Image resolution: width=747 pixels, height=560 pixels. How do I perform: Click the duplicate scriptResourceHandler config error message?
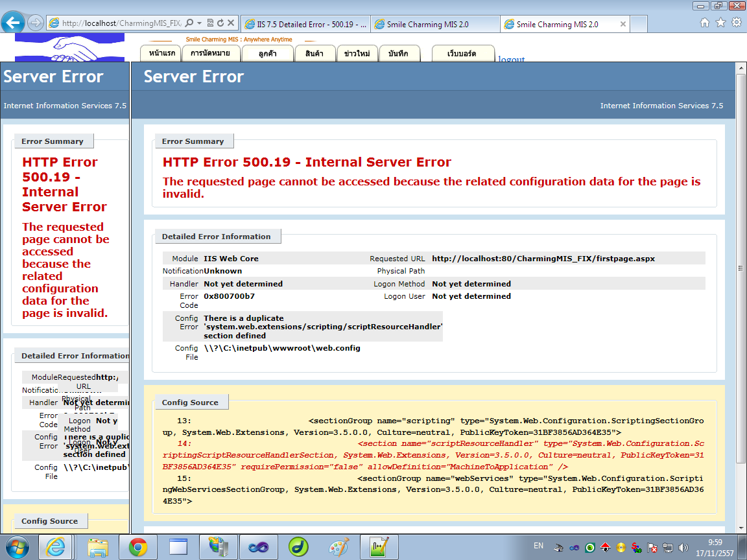click(323, 327)
